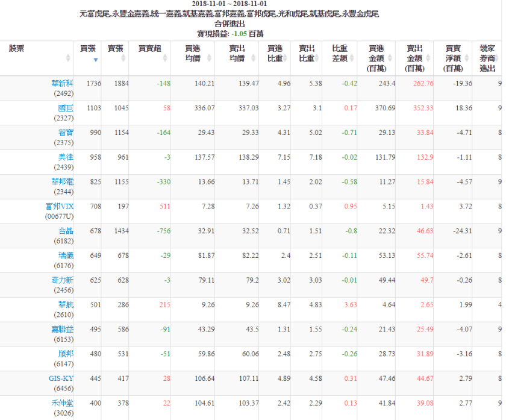Screen dimensions: 506x420
Task: Click sort icon in 買賣超 column header
Action: pos(164,58)
